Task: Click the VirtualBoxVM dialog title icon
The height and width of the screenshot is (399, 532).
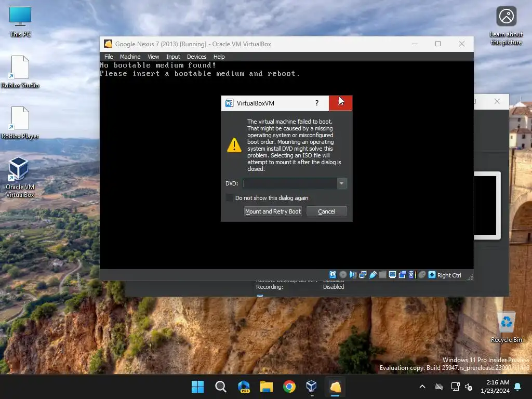Action: [x=229, y=103]
